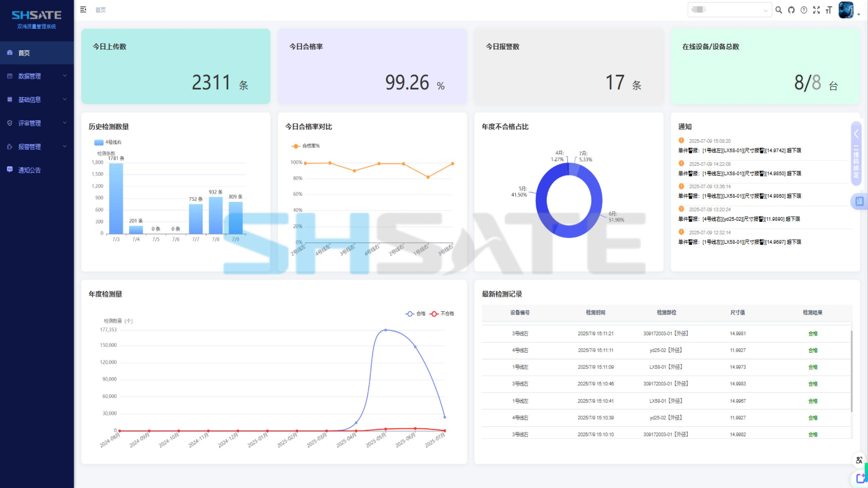Open the help question mark icon
This screenshot has height=488, width=868.
[x=804, y=10]
